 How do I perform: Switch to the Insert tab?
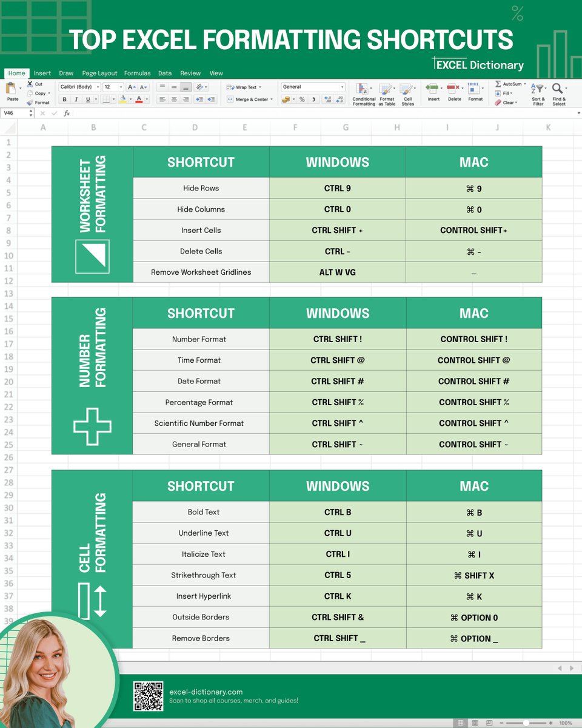(x=42, y=73)
